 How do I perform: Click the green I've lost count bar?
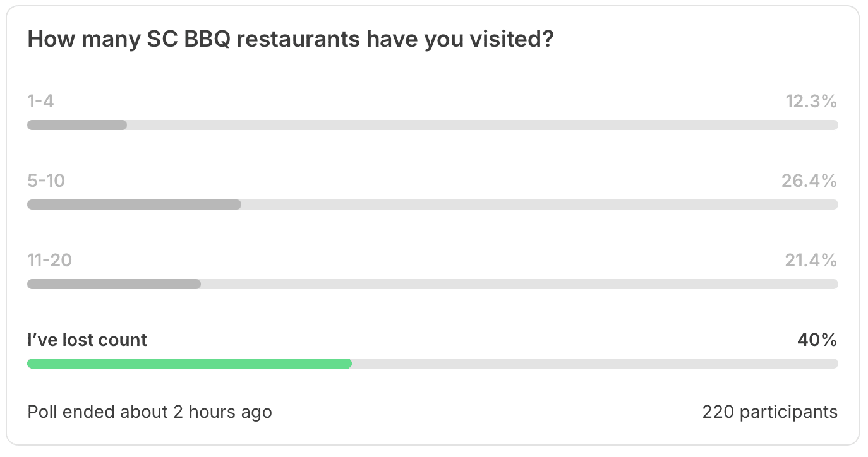190,364
